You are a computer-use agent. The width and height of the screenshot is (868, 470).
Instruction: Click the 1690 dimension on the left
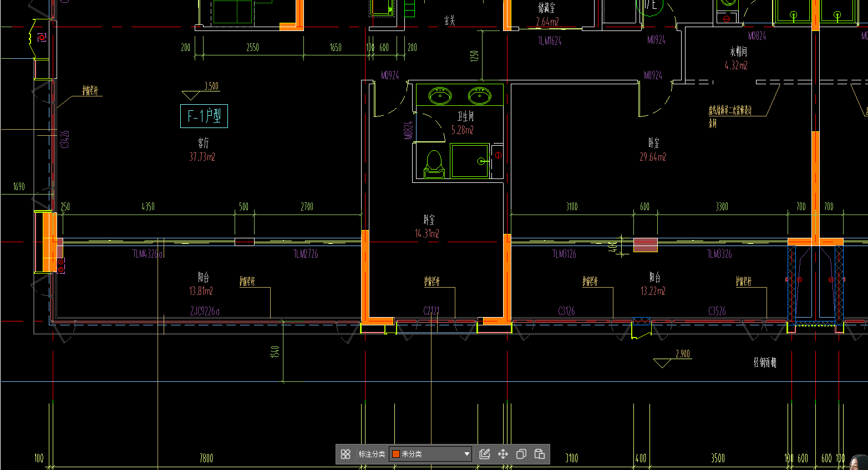click(x=19, y=186)
